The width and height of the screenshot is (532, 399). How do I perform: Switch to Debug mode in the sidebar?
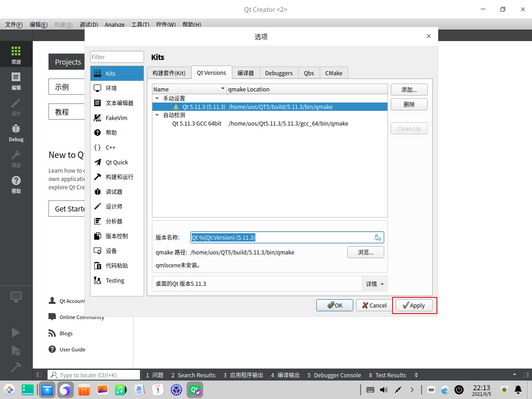point(16,132)
